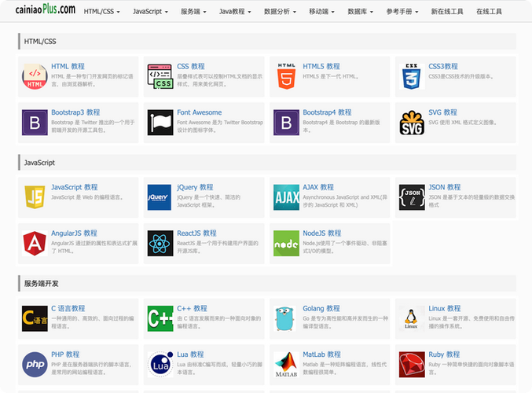Open the Bootstrap3 教程 link
The image size is (532, 393).
(75, 112)
